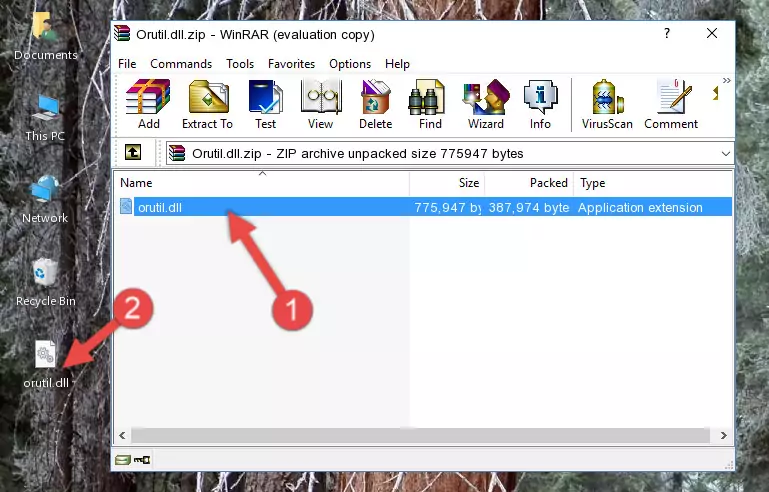The height and width of the screenshot is (492, 769).
Task: Sort by the Packed column header
Action: coord(529,183)
